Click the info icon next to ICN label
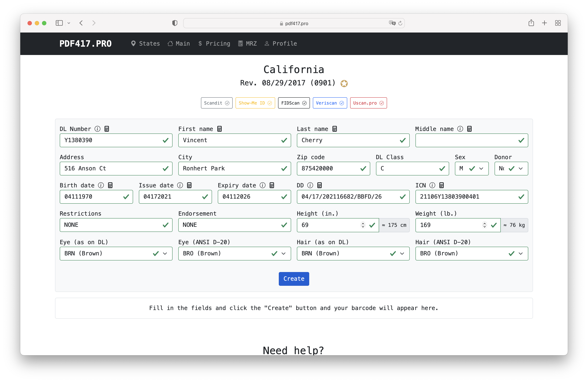Image resolution: width=588 pixels, height=382 pixels. coord(432,185)
